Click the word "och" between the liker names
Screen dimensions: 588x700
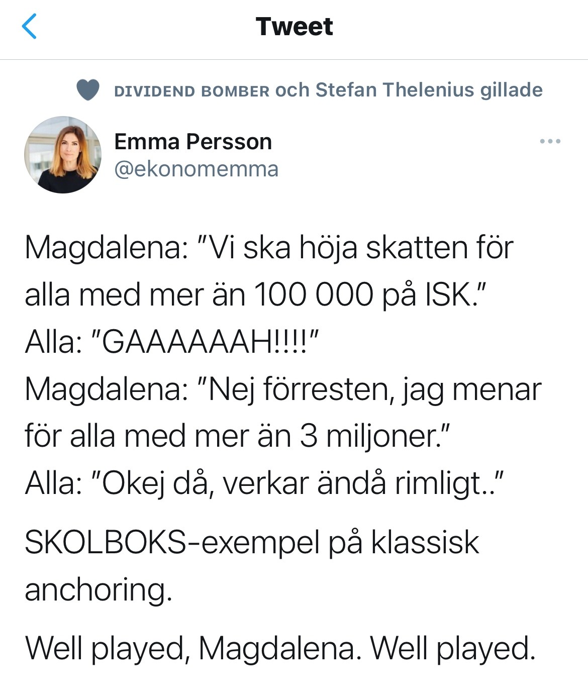coord(292,90)
